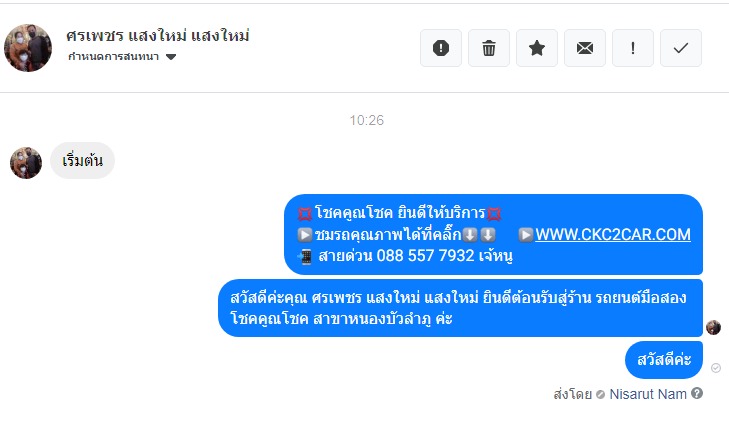This screenshot has width=729, height=421.
Task: Open the กำหนดการสนทนา assignment menu label
Action: (x=113, y=57)
